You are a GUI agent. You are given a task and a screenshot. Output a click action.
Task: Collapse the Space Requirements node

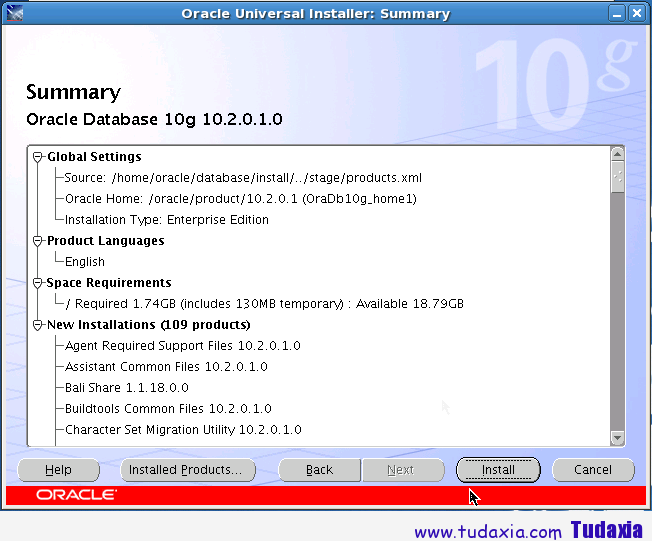(x=38, y=283)
